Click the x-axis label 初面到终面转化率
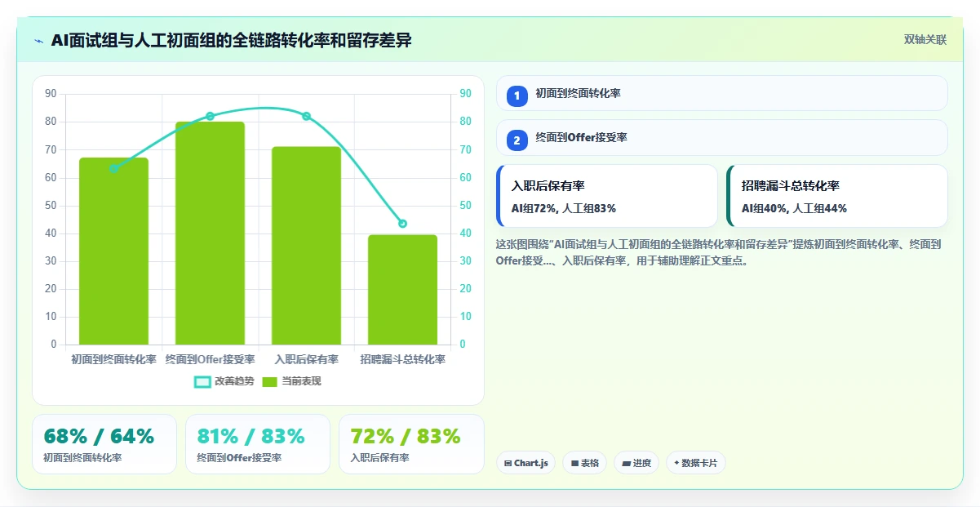The height and width of the screenshot is (507, 980). tap(113, 359)
